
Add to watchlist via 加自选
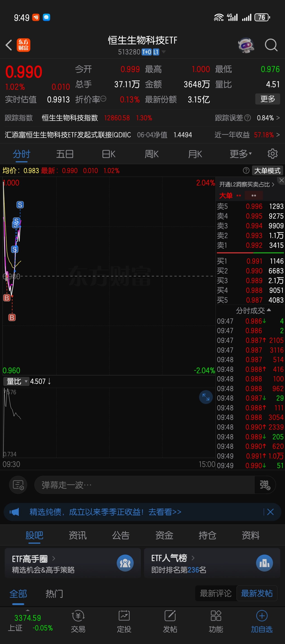(262, 622)
